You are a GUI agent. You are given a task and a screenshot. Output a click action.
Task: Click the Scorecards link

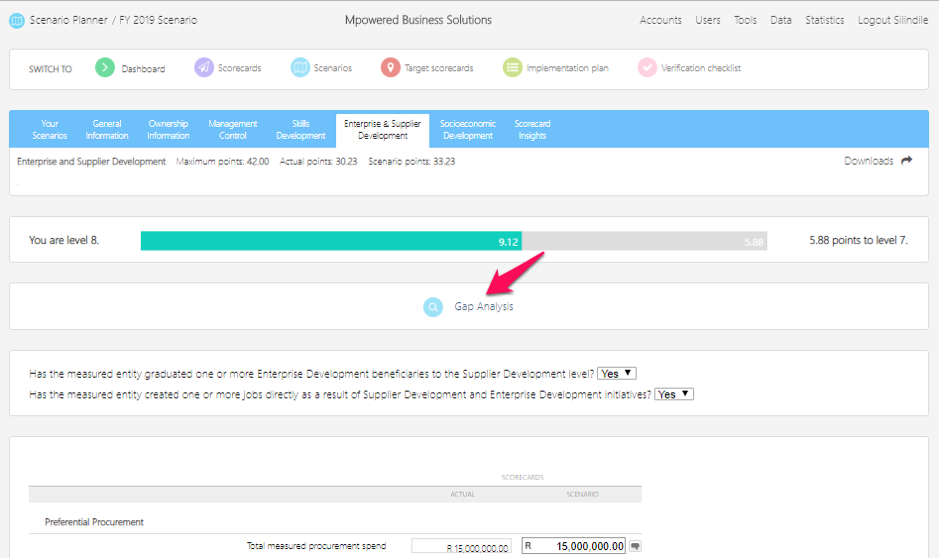[x=240, y=68]
